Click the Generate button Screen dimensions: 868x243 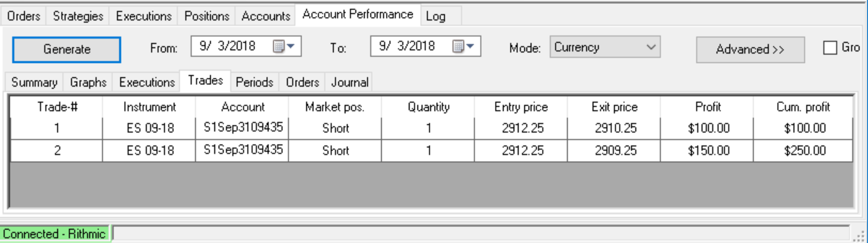[x=67, y=50]
